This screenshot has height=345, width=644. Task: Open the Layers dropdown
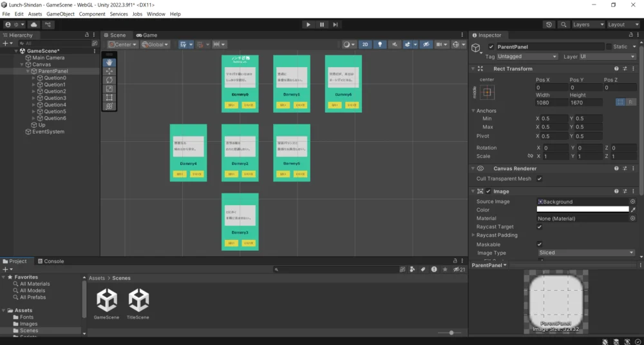pos(588,25)
